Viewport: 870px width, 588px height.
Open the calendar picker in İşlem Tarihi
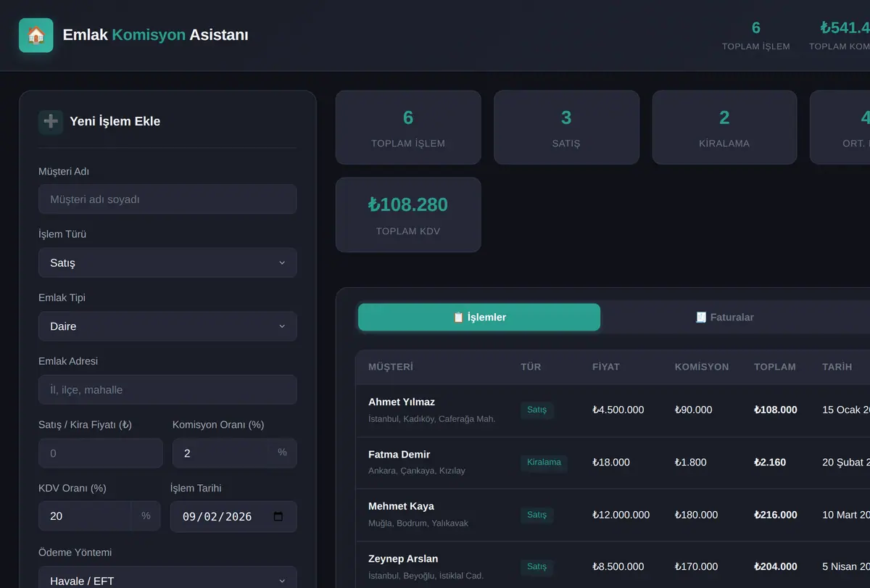[x=278, y=517]
